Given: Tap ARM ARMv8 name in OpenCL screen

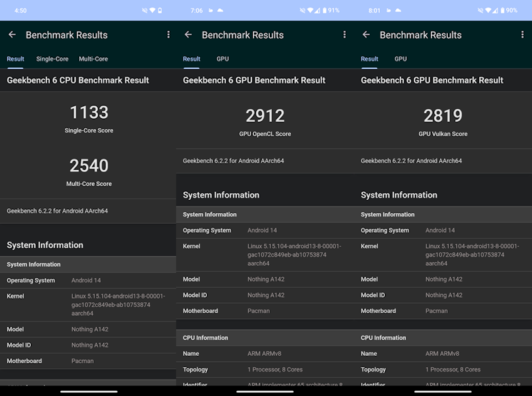Looking at the screenshot, I should click(264, 354).
